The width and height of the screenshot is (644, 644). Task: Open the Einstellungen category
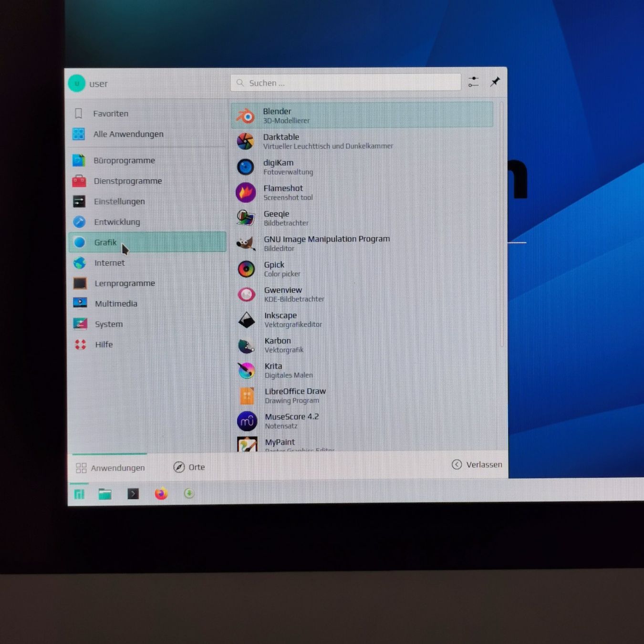click(x=147, y=201)
